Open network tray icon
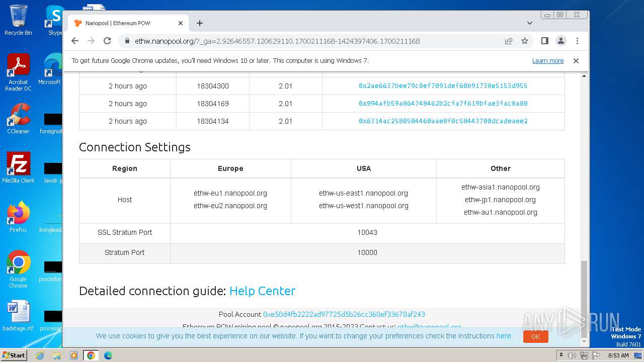Viewport: 644px width, 362px height. click(584, 355)
